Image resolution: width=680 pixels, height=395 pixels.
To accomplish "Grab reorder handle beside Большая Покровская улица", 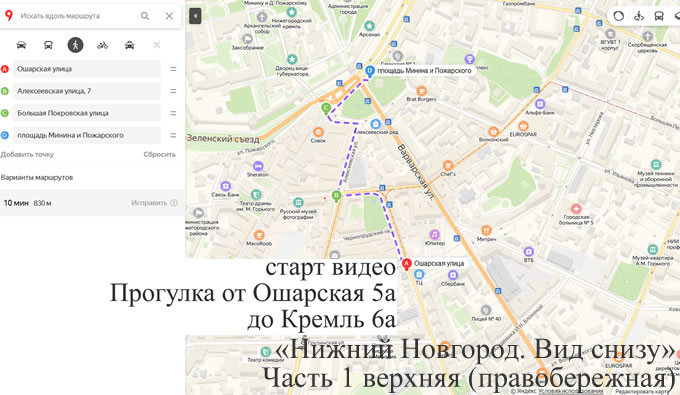I will pyautogui.click(x=173, y=113).
